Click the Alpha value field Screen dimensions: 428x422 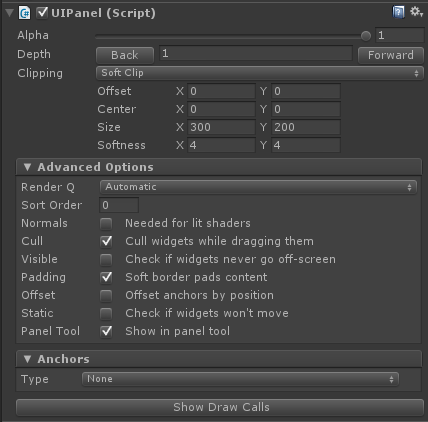point(400,35)
